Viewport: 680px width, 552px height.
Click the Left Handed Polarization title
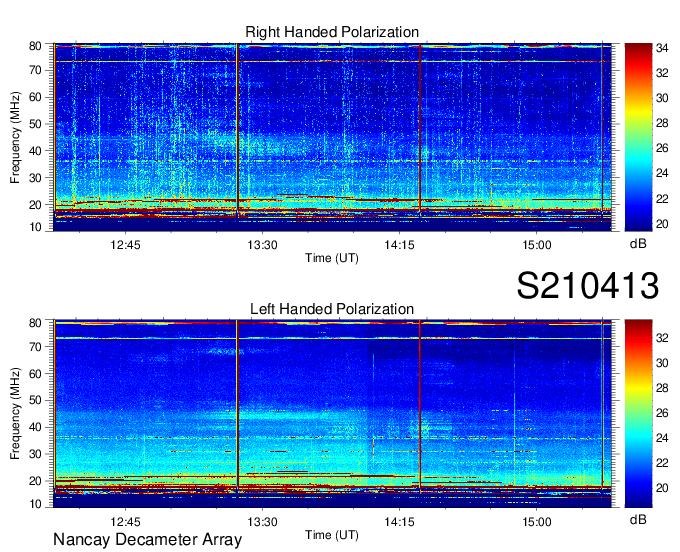point(332,309)
